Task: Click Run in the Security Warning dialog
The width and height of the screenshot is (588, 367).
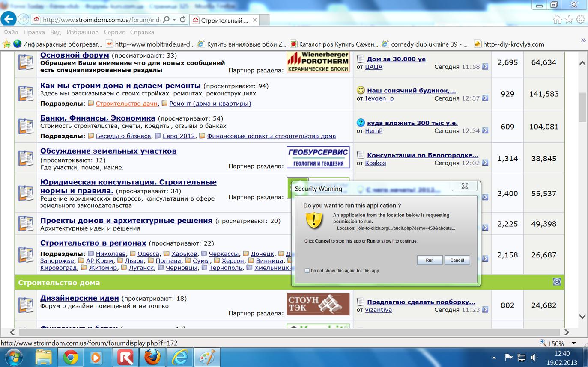Action: (430, 260)
